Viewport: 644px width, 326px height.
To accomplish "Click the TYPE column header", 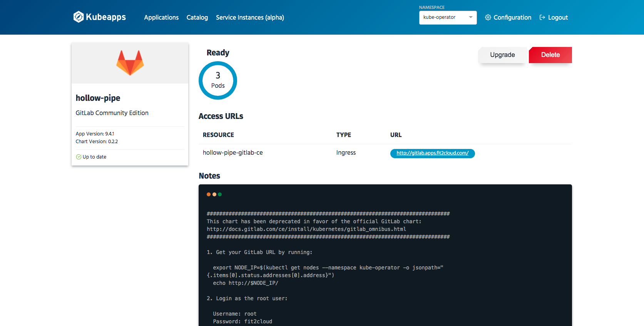I will (x=344, y=135).
